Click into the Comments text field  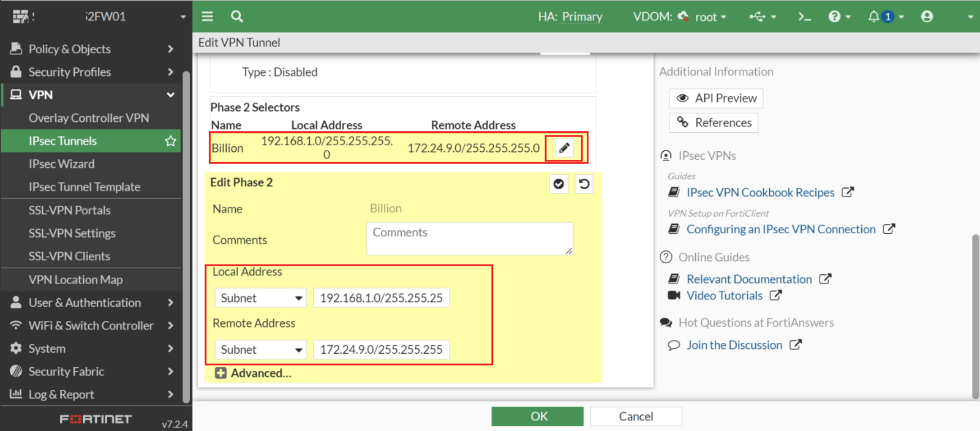coord(469,239)
